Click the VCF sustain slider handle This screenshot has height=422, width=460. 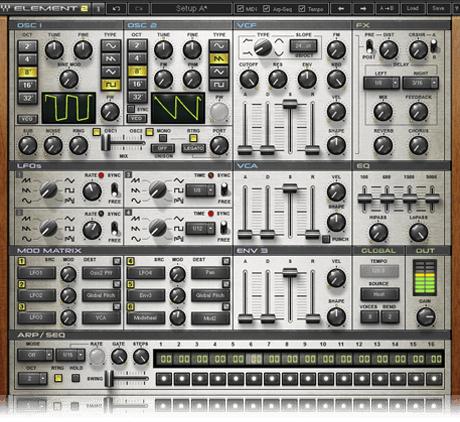[290, 104]
